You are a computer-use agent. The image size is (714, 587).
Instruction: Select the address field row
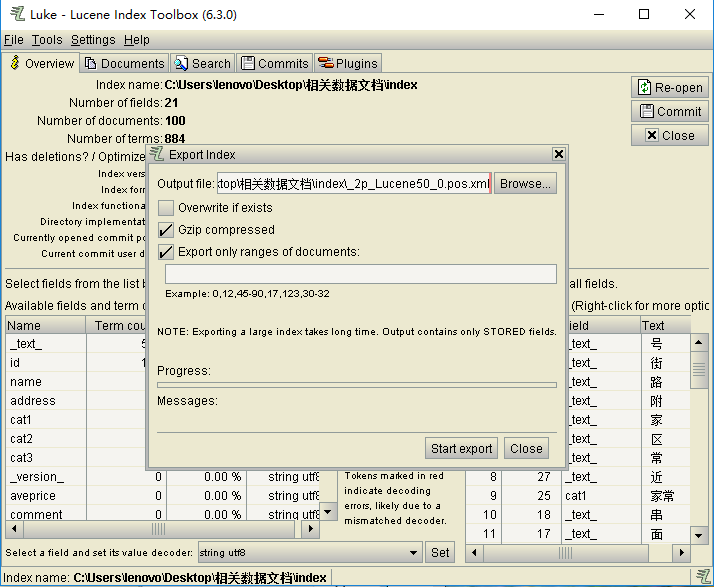76,401
